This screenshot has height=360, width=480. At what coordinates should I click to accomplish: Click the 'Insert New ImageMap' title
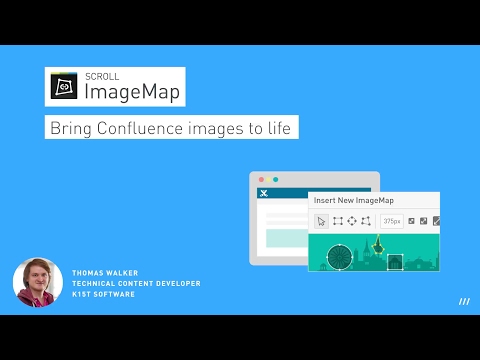[x=354, y=200]
